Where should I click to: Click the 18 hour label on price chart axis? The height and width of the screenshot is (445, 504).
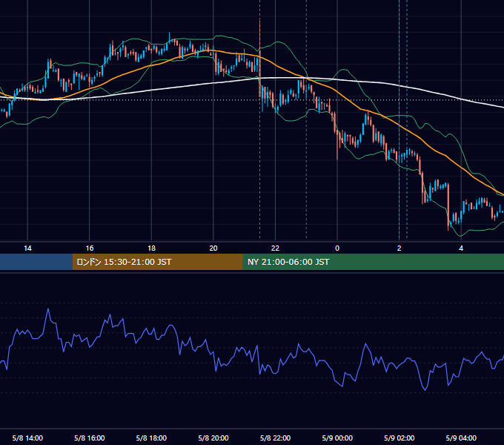pos(151,248)
